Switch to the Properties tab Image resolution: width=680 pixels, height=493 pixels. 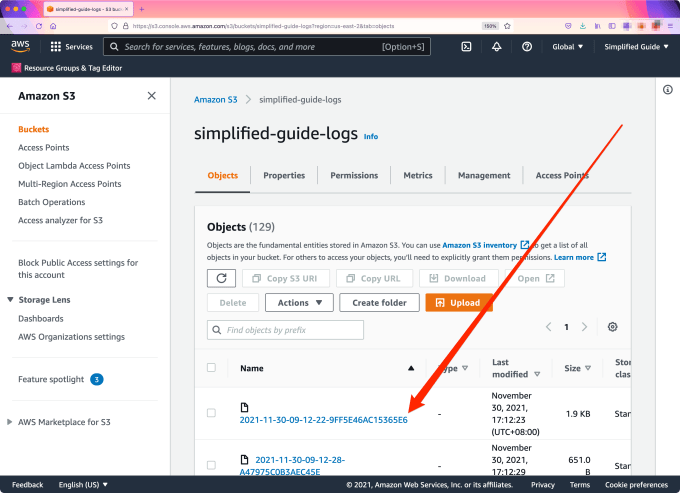284,176
